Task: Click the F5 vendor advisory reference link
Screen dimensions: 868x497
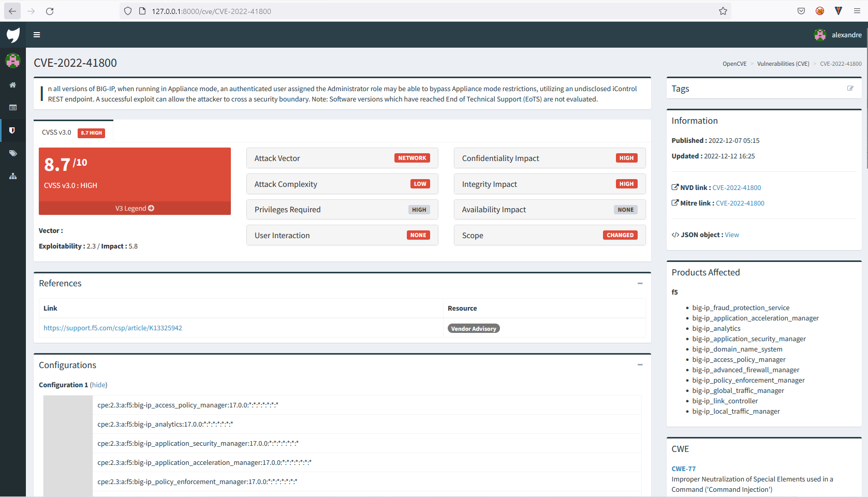Action: (x=113, y=328)
